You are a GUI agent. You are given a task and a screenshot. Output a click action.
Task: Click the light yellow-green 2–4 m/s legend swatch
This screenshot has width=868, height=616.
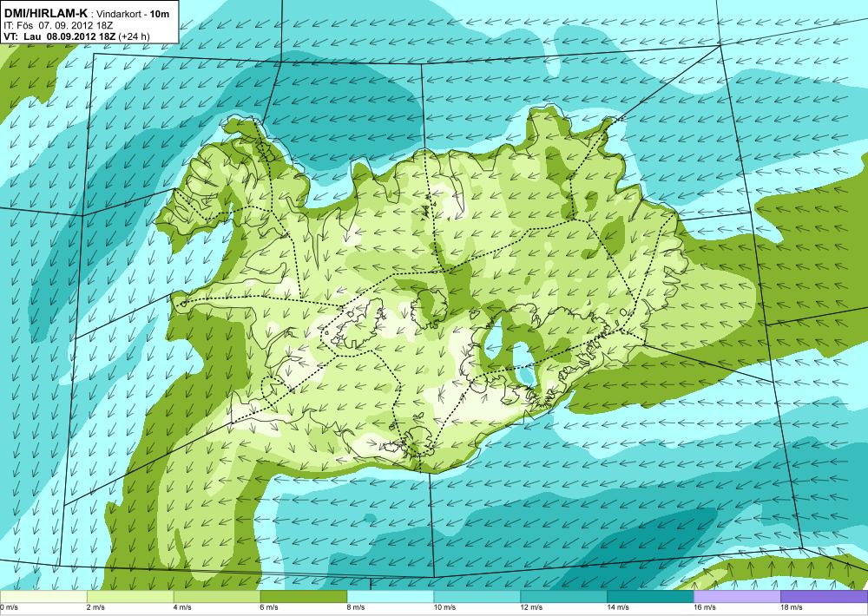tap(130, 597)
